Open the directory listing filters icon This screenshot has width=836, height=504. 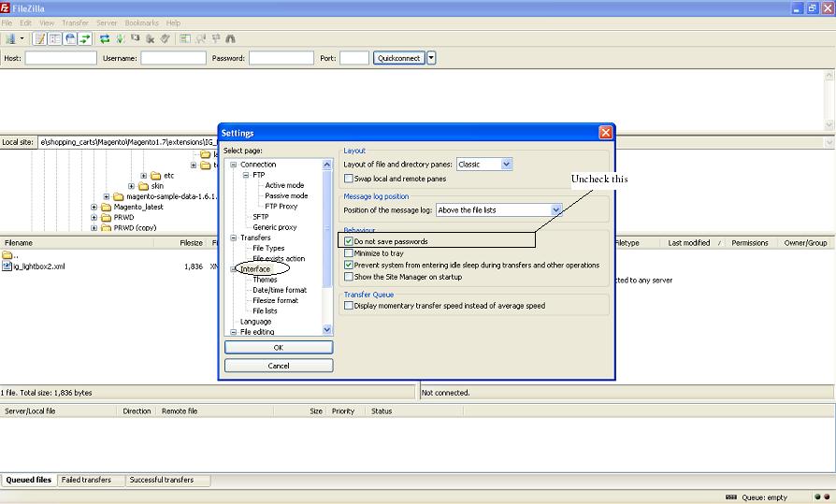(x=185, y=38)
